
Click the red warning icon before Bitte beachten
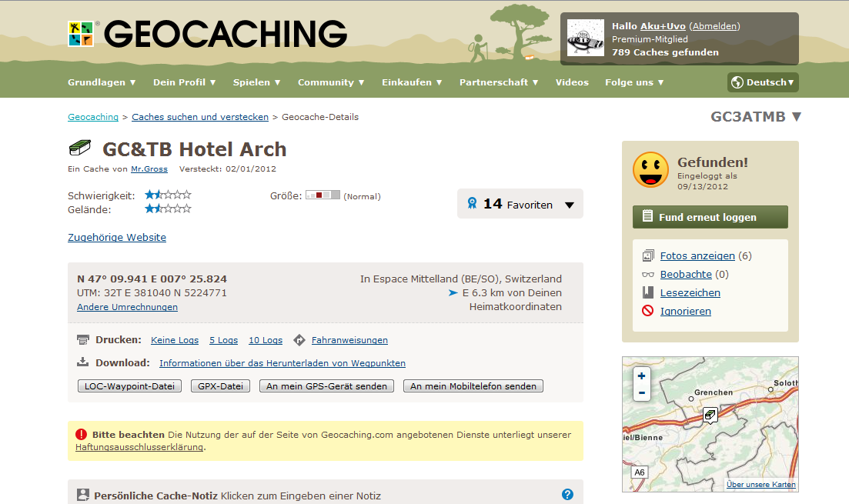(x=82, y=434)
